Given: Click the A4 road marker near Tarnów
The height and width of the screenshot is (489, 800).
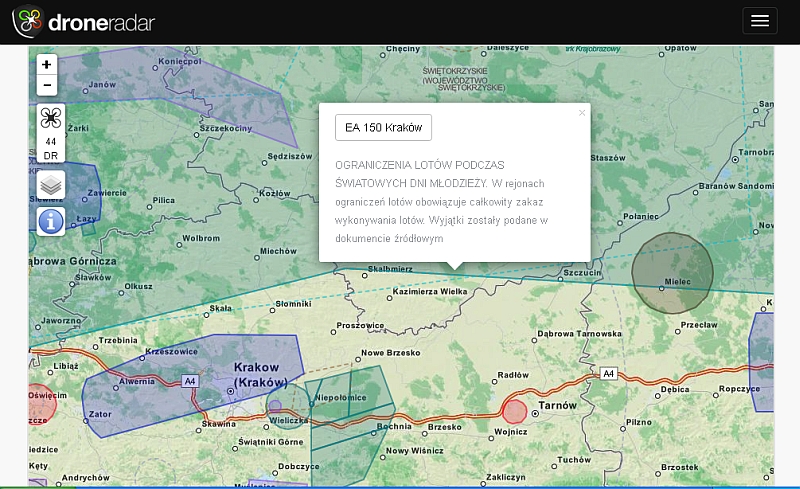Looking at the screenshot, I should tap(608, 374).
